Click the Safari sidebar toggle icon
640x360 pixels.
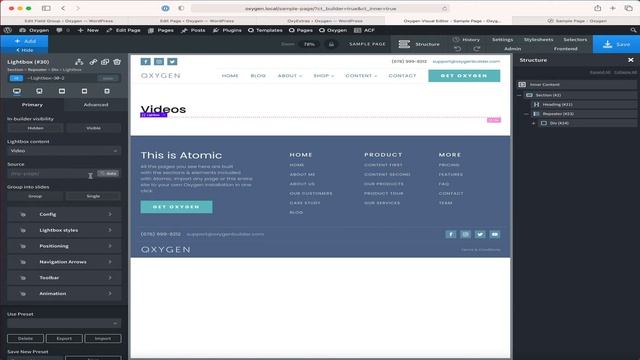click(x=46, y=8)
